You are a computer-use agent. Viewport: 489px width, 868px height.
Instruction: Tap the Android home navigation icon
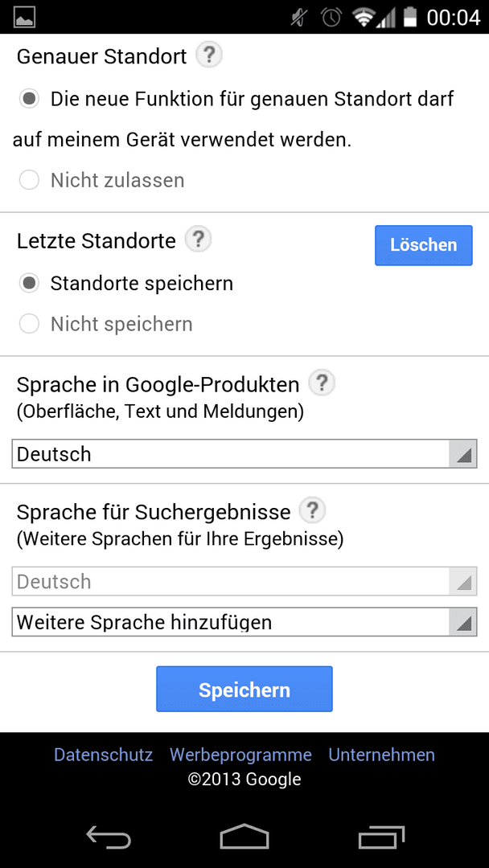tap(244, 836)
